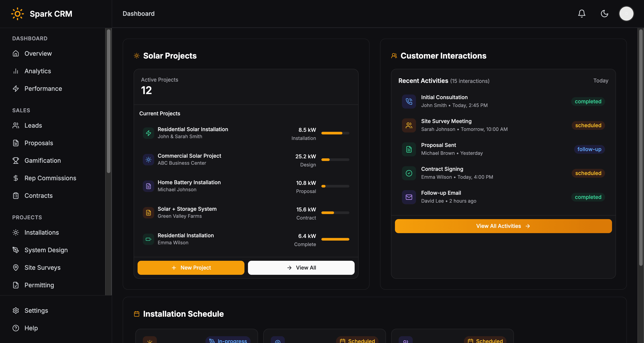Click the Contracts clipboard icon
644x343 pixels.
pyautogui.click(x=16, y=195)
